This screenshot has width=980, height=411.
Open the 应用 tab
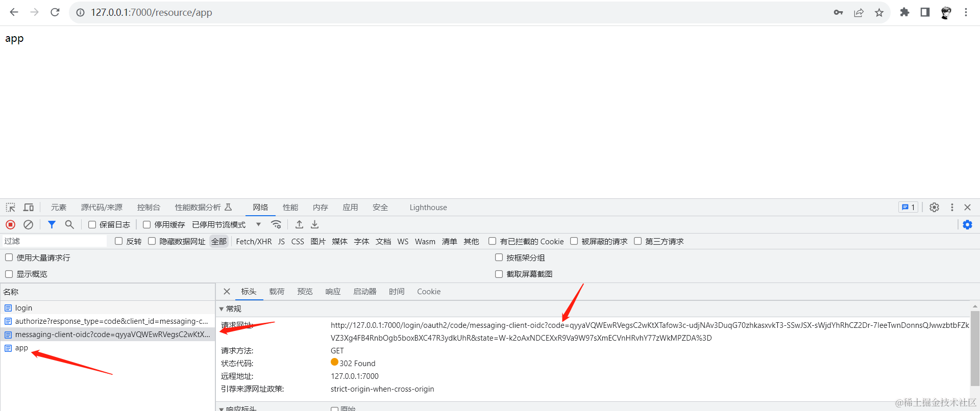tap(350, 207)
